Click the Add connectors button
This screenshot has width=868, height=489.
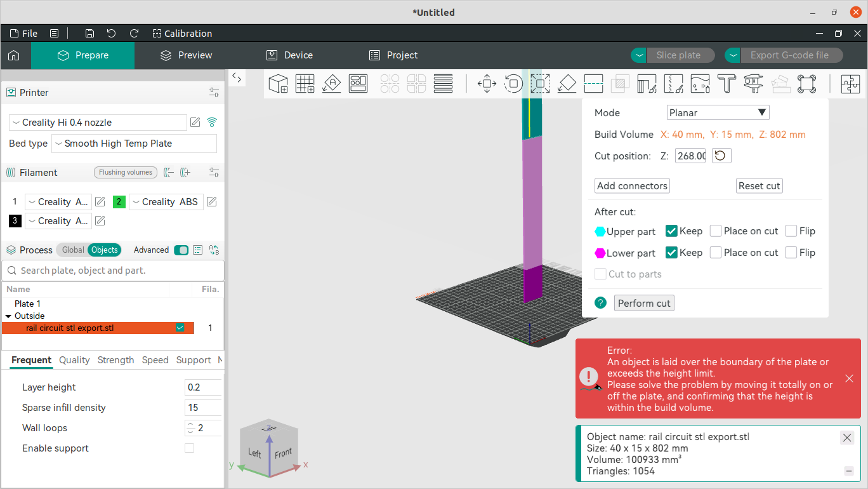(x=633, y=186)
